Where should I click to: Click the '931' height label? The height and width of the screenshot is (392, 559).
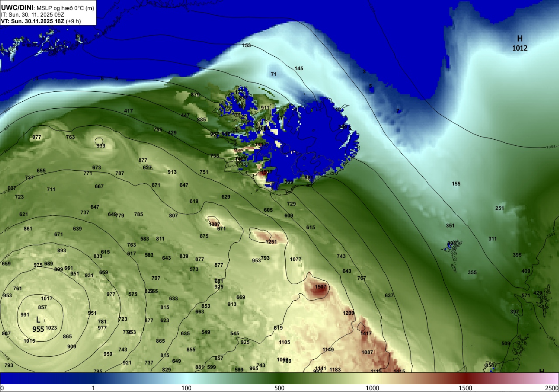[x=89, y=275]
